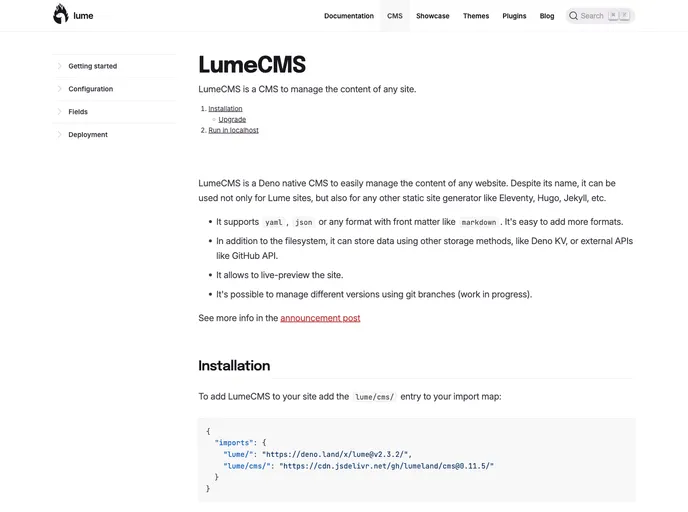Click the deno.land lume URL in code
Screen dimensions: 688x512
(x=337, y=454)
